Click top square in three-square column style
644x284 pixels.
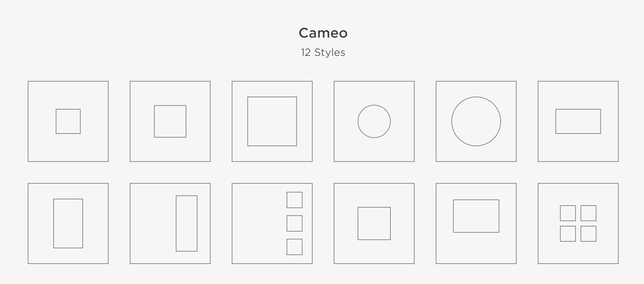(294, 200)
